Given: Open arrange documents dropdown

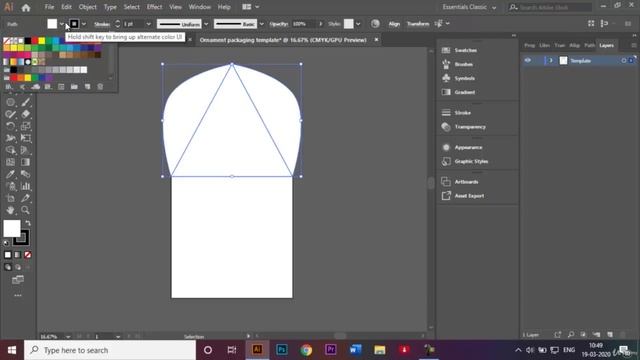Looking at the screenshot, I should point(251,7).
